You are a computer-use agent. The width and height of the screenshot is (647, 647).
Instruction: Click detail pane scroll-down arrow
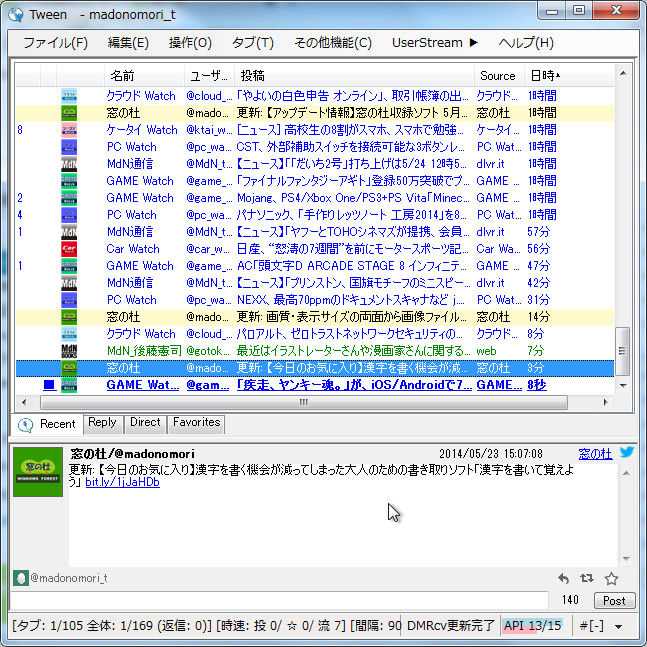point(626,559)
